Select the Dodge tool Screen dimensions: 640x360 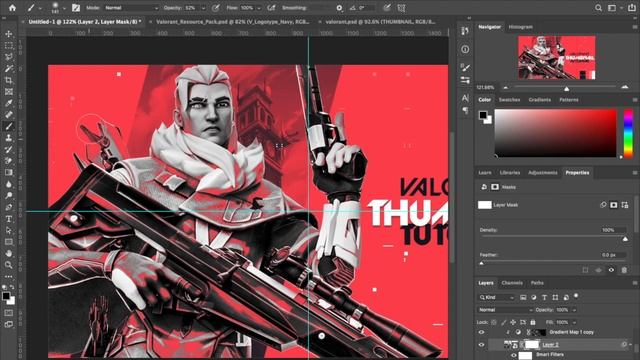click(x=9, y=196)
